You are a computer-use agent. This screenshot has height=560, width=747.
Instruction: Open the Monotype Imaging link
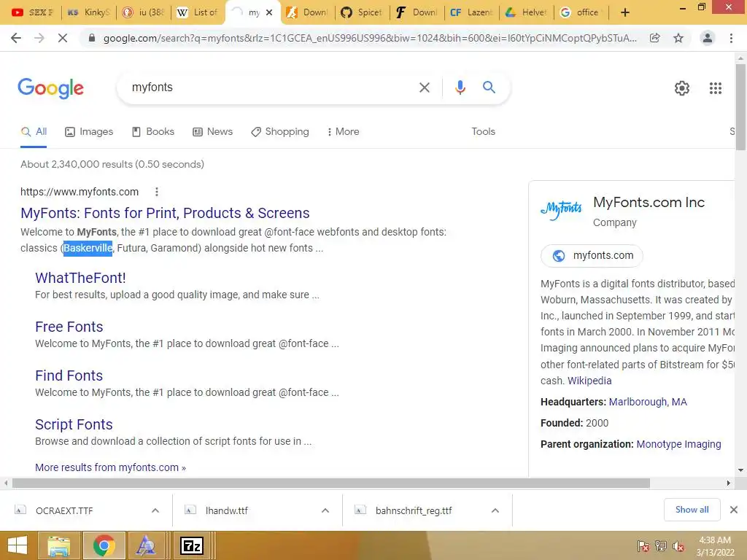[679, 444]
